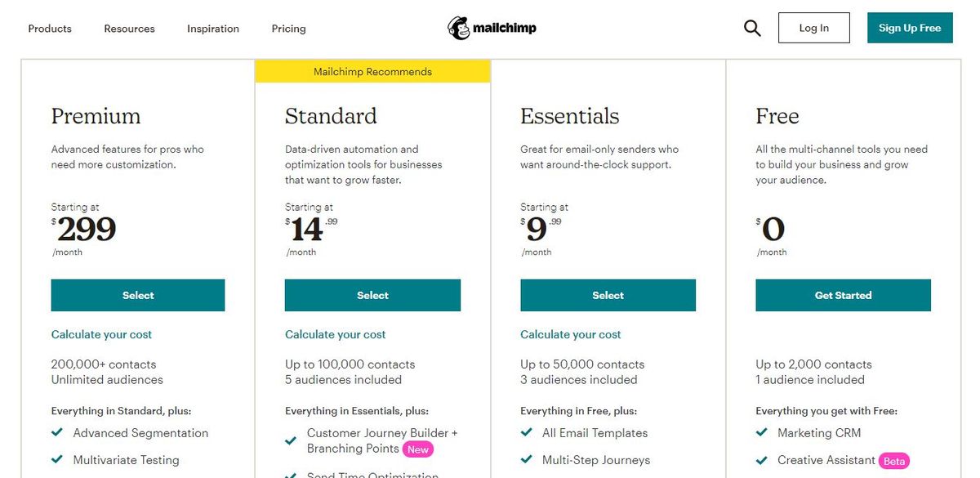980x478 pixels.
Task: Click Calculate your cost under Premium
Action: (101, 334)
